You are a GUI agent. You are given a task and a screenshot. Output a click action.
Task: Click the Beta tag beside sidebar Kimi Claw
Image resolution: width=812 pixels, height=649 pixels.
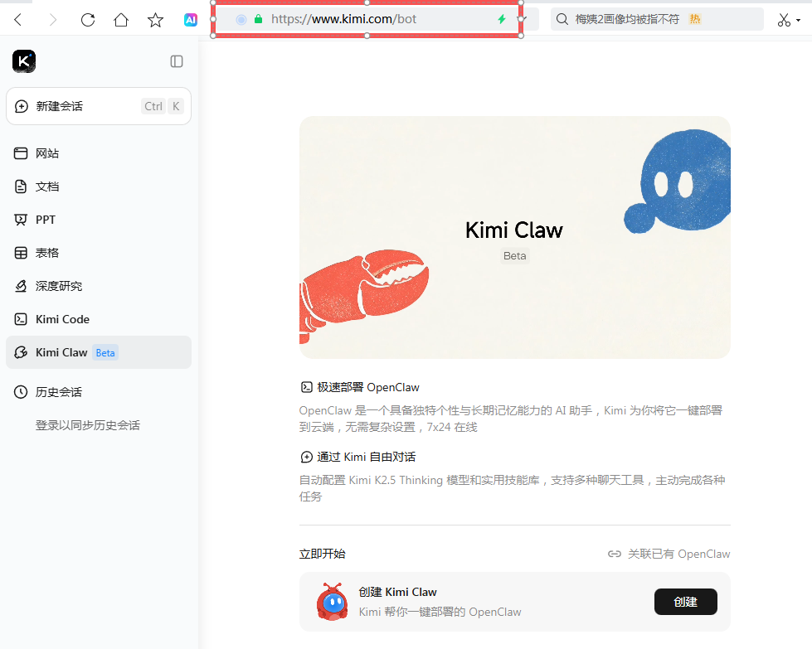(x=105, y=353)
